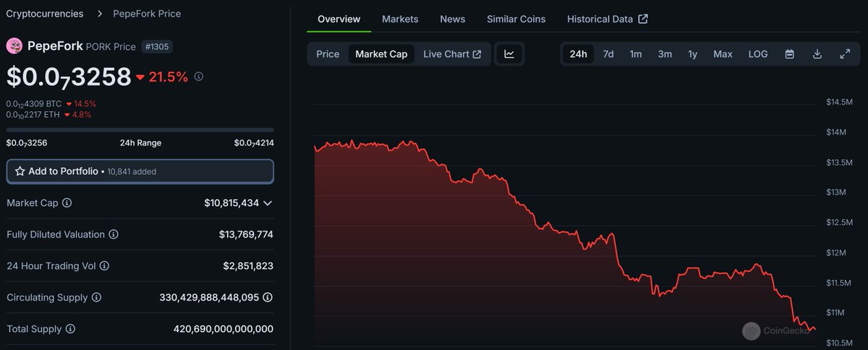This screenshot has width=868, height=350.
Task: Click the $13,769,774 valuation value
Action: pyautogui.click(x=246, y=234)
